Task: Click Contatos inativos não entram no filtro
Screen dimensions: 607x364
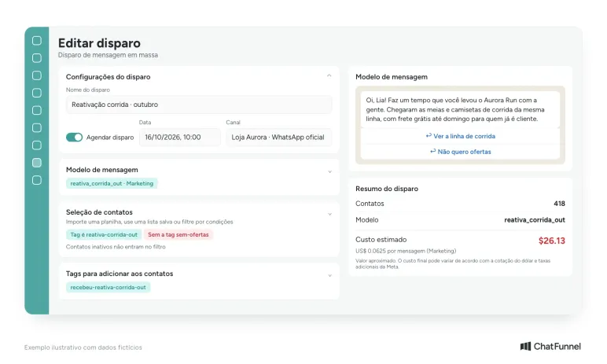Action: [x=116, y=247]
